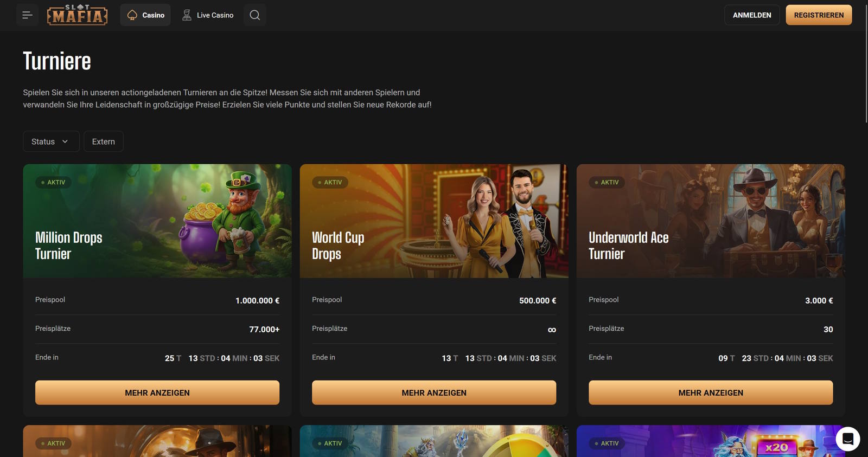Open the search magnifier icon
The width and height of the screenshot is (868, 457).
click(254, 15)
